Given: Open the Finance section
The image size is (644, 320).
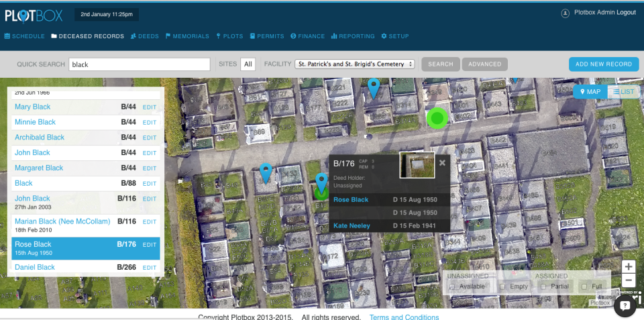Looking at the screenshot, I should coord(308,36).
